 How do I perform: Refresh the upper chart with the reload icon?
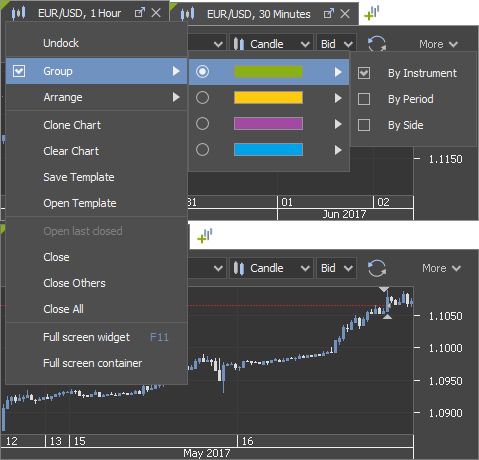click(x=377, y=44)
